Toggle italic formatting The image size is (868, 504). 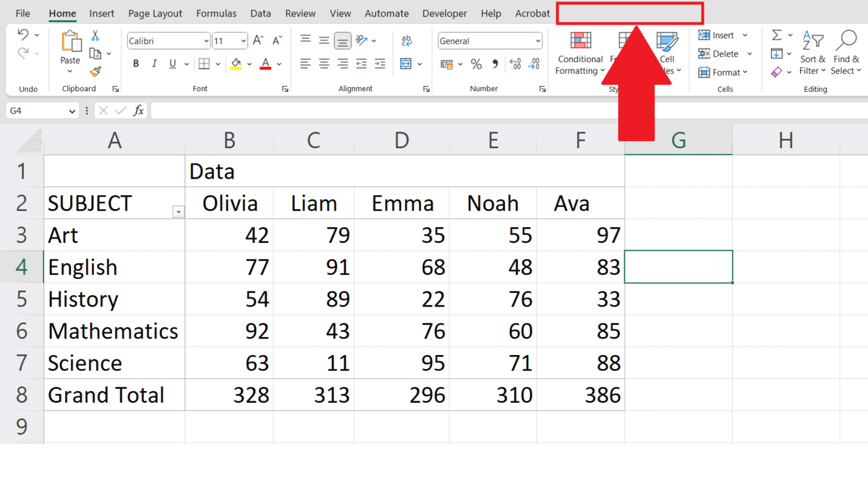pos(153,64)
